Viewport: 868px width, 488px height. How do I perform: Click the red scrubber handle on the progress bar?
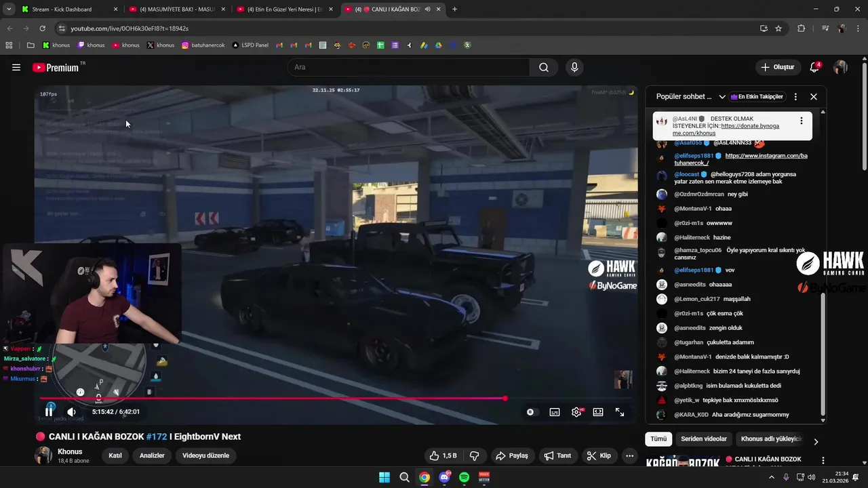point(505,399)
